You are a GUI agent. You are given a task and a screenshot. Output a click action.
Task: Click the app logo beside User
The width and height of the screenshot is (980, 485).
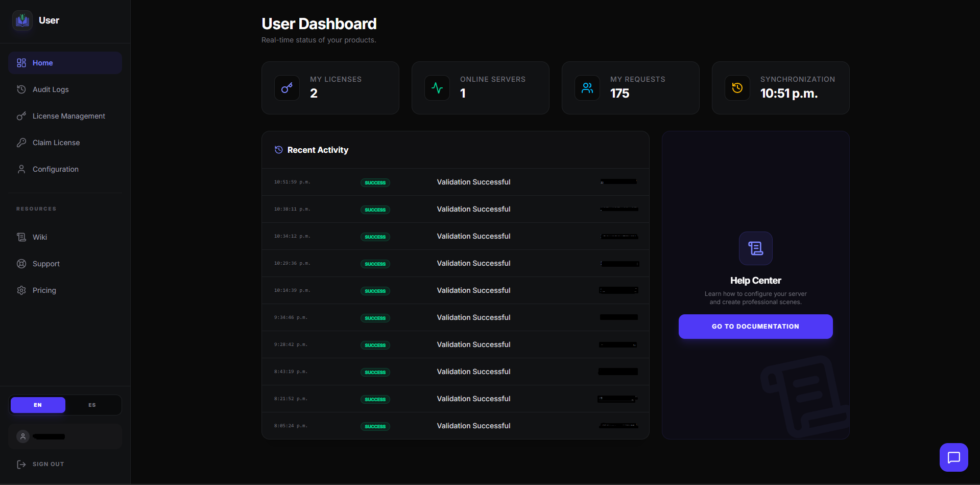tap(22, 20)
